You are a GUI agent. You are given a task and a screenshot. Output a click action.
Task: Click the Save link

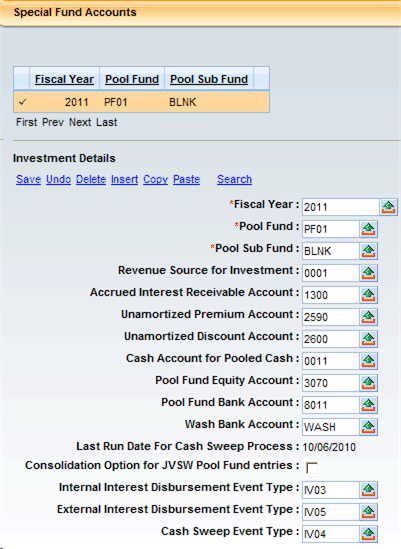tap(28, 179)
